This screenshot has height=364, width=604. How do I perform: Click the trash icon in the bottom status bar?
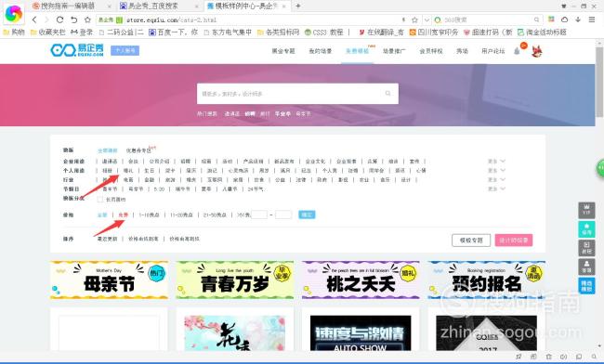pos(548,357)
